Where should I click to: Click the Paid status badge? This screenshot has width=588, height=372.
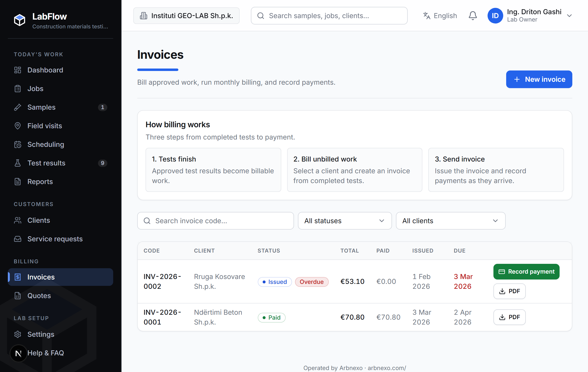point(271,318)
